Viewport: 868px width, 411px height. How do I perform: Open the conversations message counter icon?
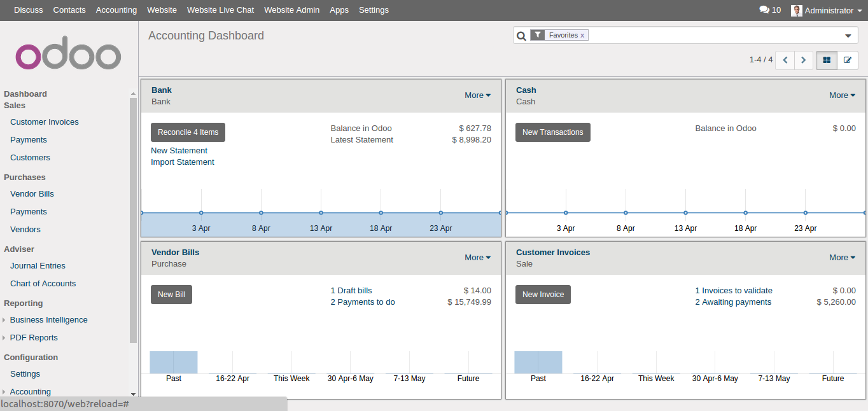click(x=764, y=10)
